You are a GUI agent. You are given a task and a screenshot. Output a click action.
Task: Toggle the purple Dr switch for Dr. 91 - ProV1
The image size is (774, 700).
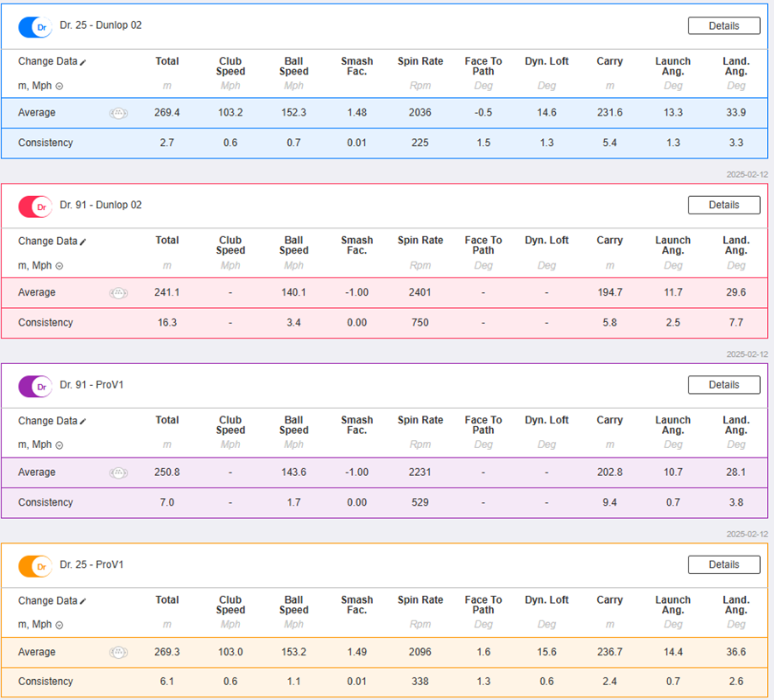coord(35,387)
